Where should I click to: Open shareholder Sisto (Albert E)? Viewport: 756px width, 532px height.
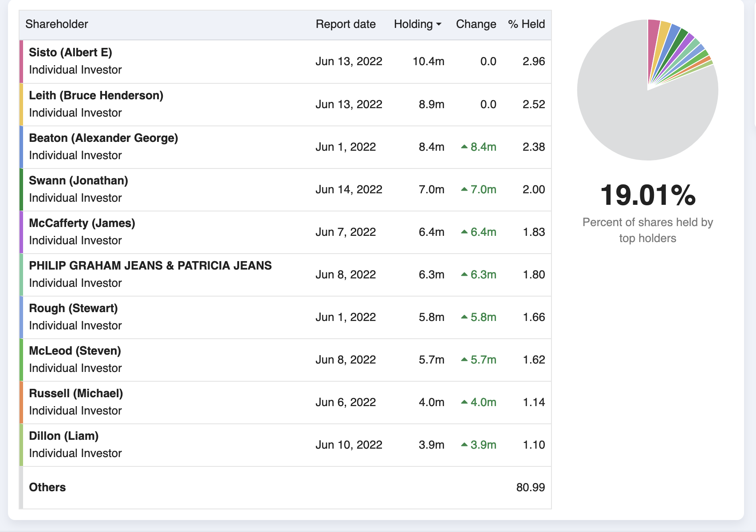[x=71, y=52]
